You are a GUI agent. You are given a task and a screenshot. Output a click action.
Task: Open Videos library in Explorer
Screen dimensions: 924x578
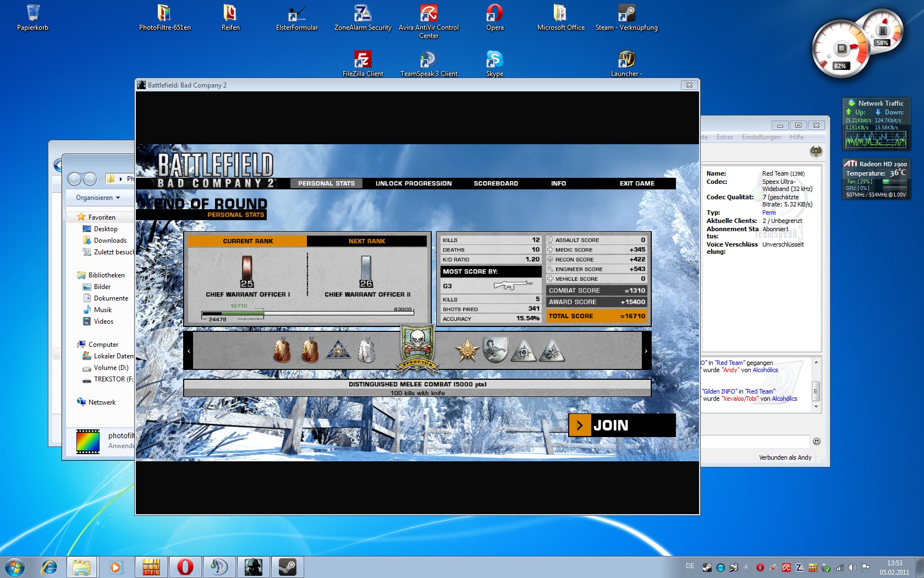[103, 321]
